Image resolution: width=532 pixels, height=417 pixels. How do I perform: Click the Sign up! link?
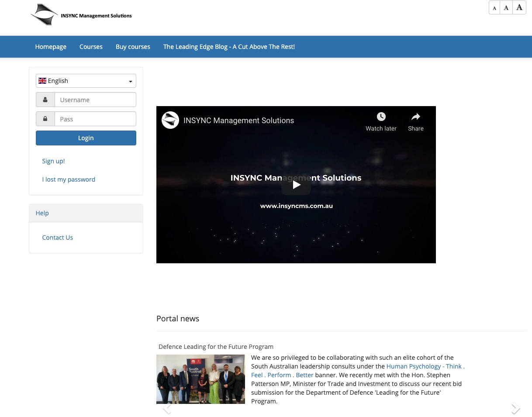click(x=53, y=161)
